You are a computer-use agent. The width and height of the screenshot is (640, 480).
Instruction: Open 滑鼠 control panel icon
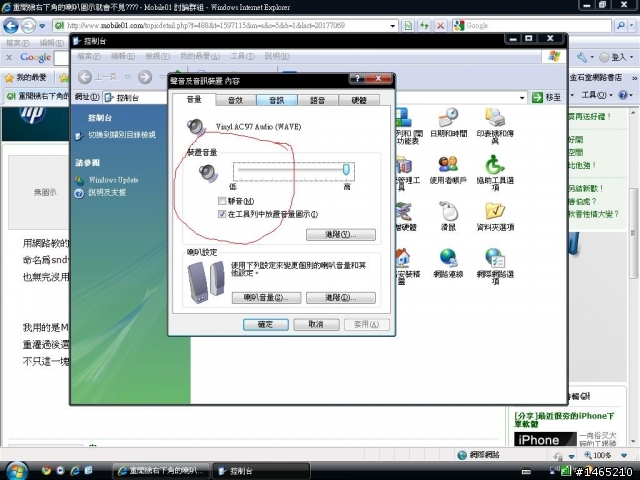coord(448,216)
